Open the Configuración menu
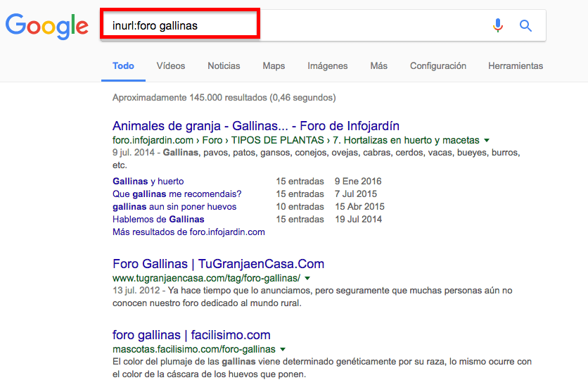The height and width of the screenshot is (392, 588). (437, 66)
